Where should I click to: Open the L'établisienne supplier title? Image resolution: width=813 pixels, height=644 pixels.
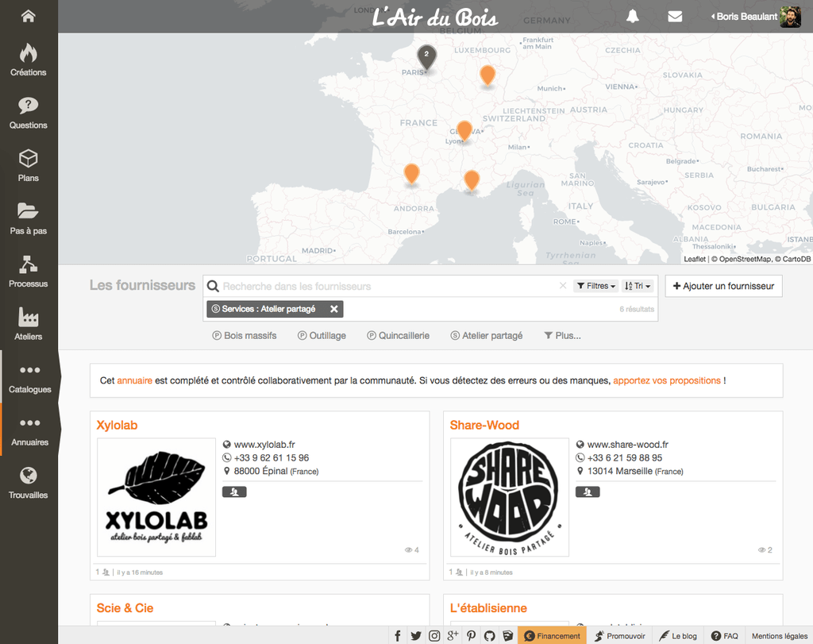488,608
